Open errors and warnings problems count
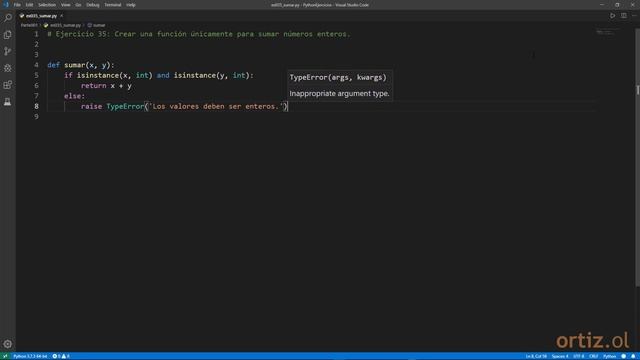The image size is (640, 360). tap(61, 356)
